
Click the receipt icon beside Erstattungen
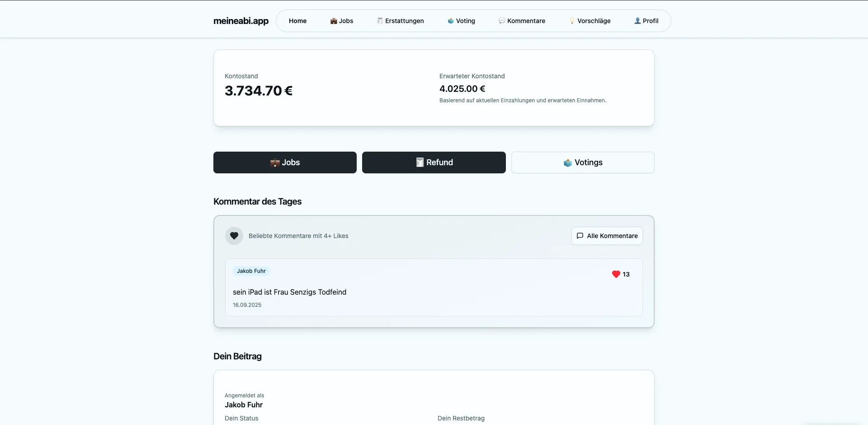[380, 21]
